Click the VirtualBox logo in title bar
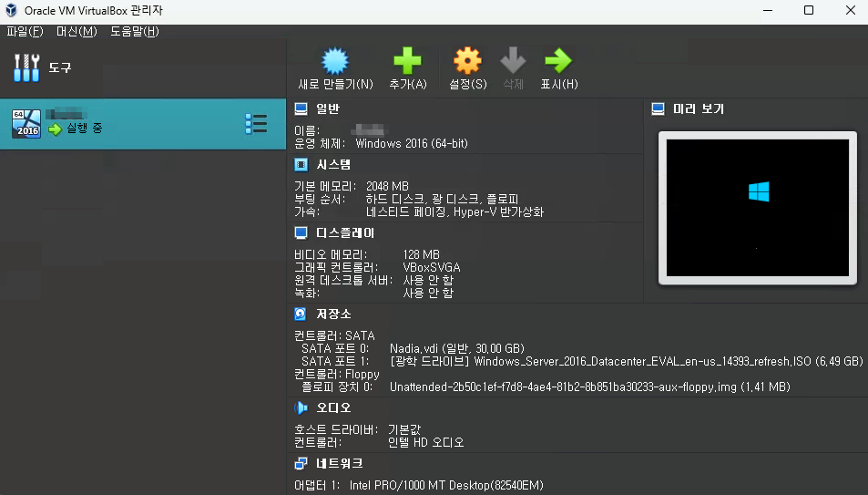This screenshot has width=868, height=495. (x=11, y=11)
